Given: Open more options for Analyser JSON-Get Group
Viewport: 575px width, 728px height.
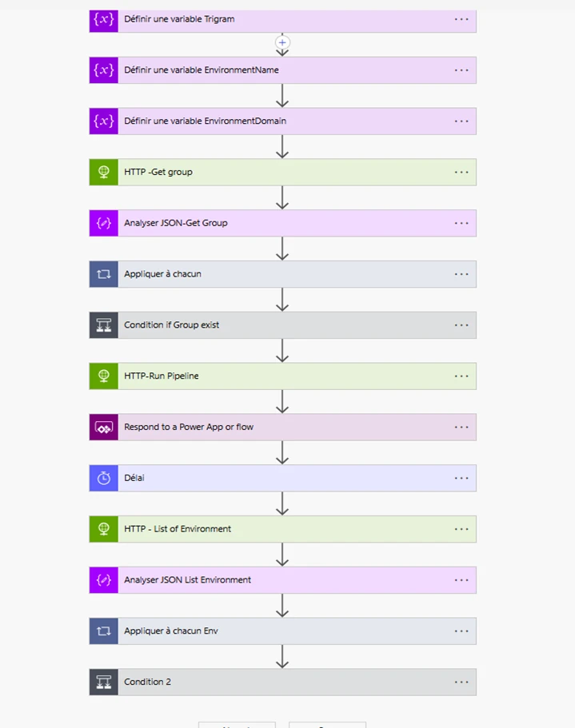Looking at the screenshot, I should (x=461, y=223).
